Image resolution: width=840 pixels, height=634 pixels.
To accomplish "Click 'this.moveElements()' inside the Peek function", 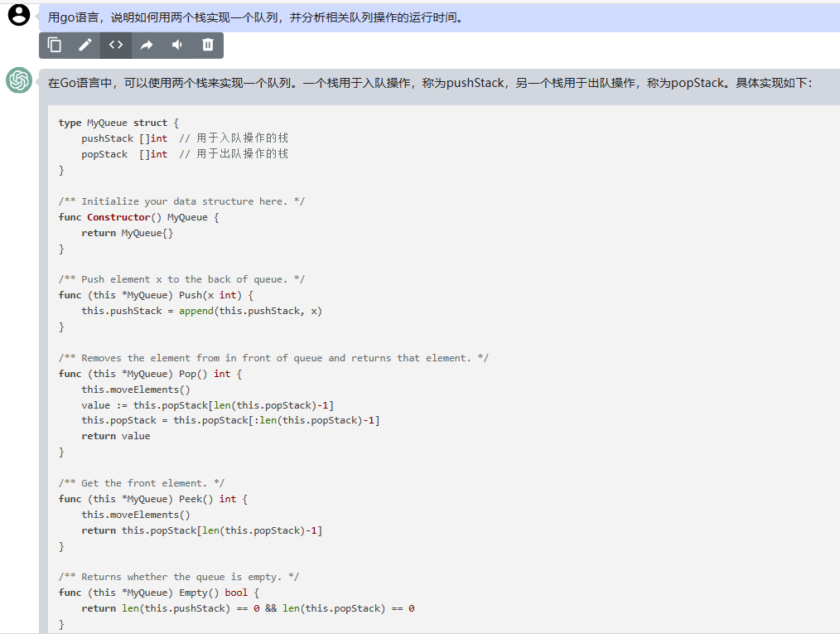I will (x=136, y=515).
